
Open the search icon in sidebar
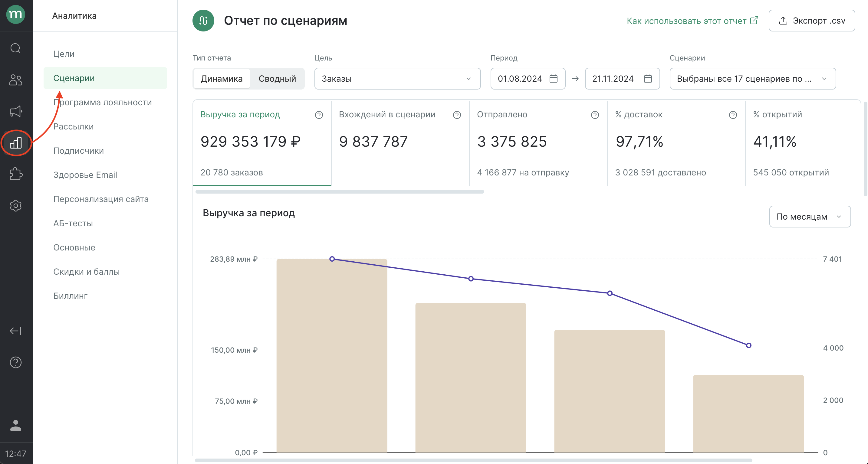tap(15, 48)
